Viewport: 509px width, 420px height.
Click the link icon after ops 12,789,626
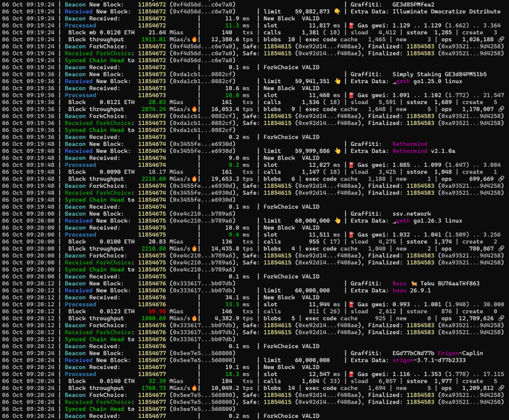point(502,318)
